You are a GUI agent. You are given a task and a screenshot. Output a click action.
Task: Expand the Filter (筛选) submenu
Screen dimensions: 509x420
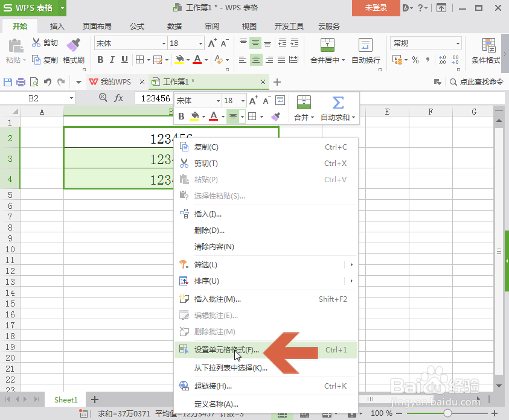[351, 265]
